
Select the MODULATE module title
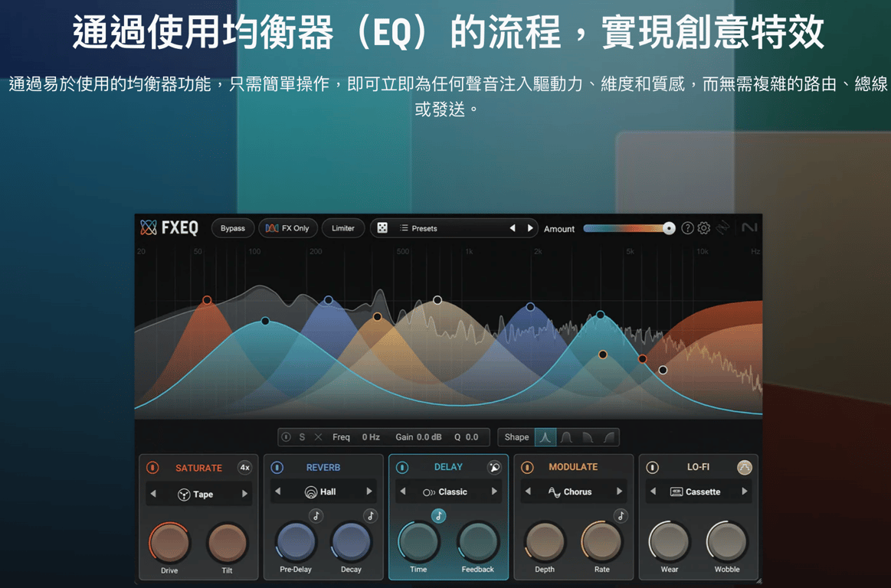(573, 467)
